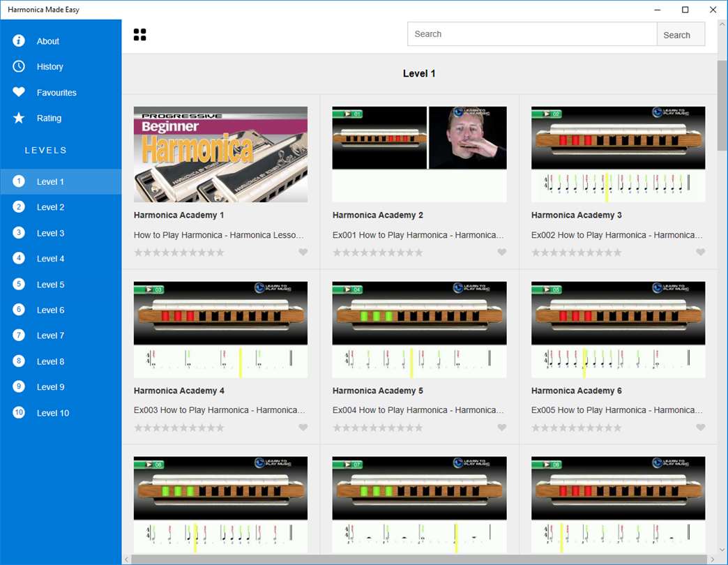This screenshot has height=565, width=728.
Task: Click the Level 6 number badge
Action: [19, 310]
